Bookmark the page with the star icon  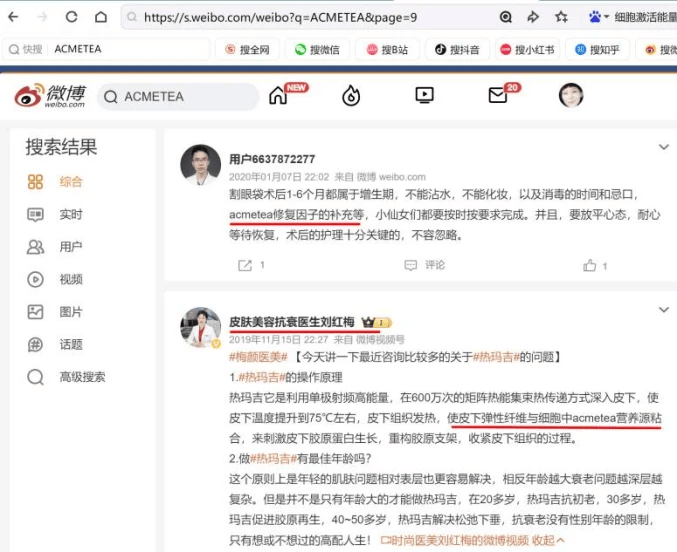[561, 17]
